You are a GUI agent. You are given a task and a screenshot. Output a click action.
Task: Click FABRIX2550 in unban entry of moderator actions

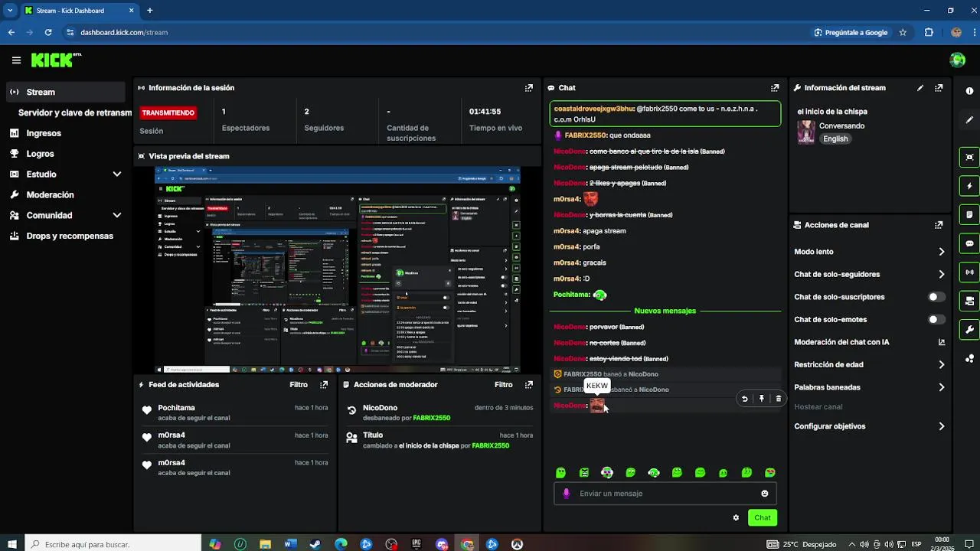[x=431, y=419]
